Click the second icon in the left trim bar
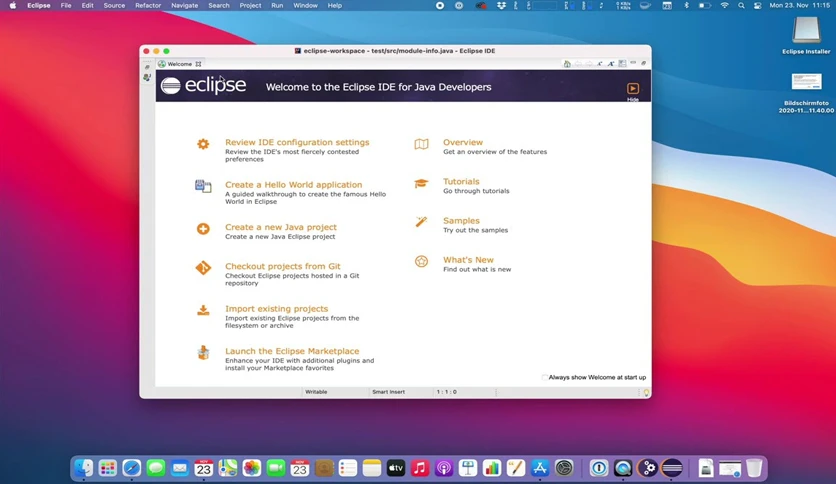 click(147, 78)
